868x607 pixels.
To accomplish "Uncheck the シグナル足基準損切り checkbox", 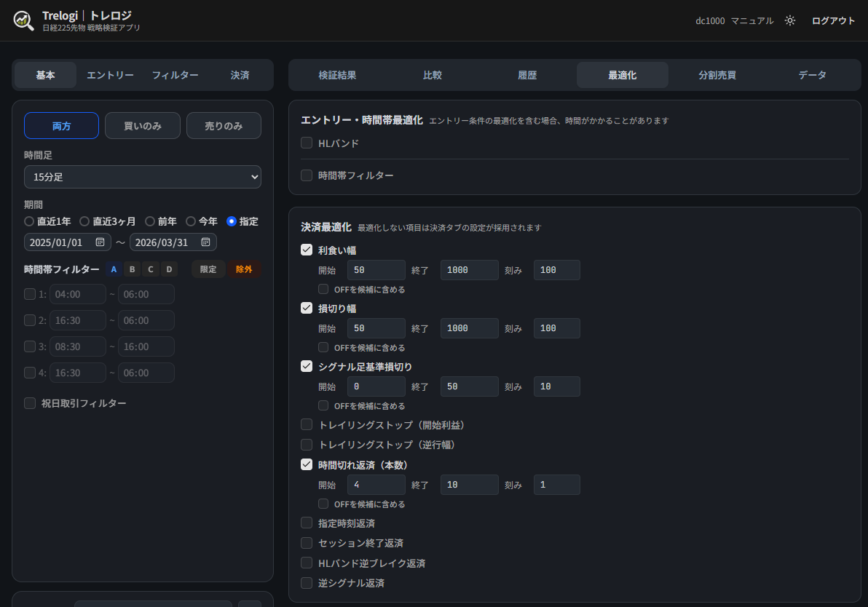I will point(307,366).
